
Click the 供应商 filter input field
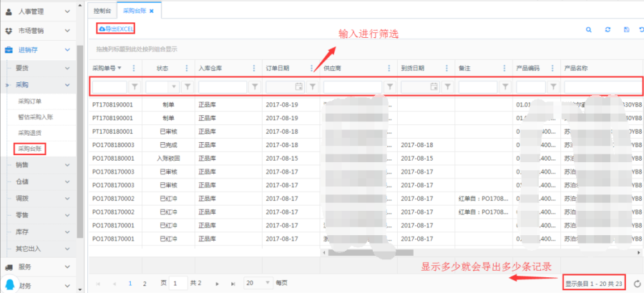point(353,86)
